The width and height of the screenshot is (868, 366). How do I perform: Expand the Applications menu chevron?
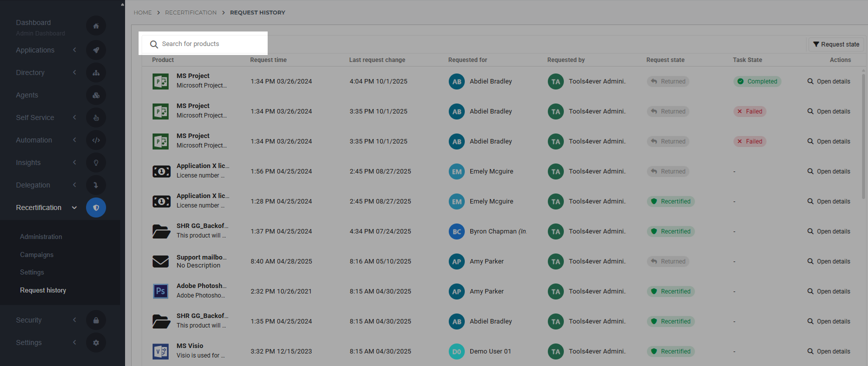pyautogui.click(x=75, y=50)
